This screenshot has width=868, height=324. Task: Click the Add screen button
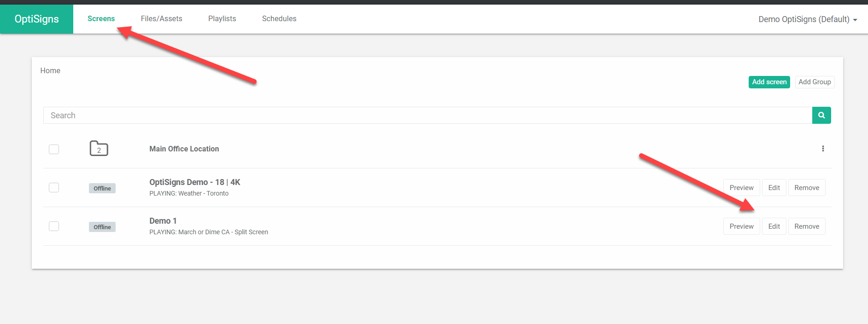click(769, 82)
